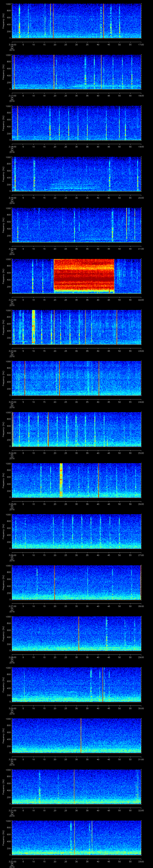
Task: Click the 27:00 end time label
Action: pyautogui.click(x=141, y=555)
